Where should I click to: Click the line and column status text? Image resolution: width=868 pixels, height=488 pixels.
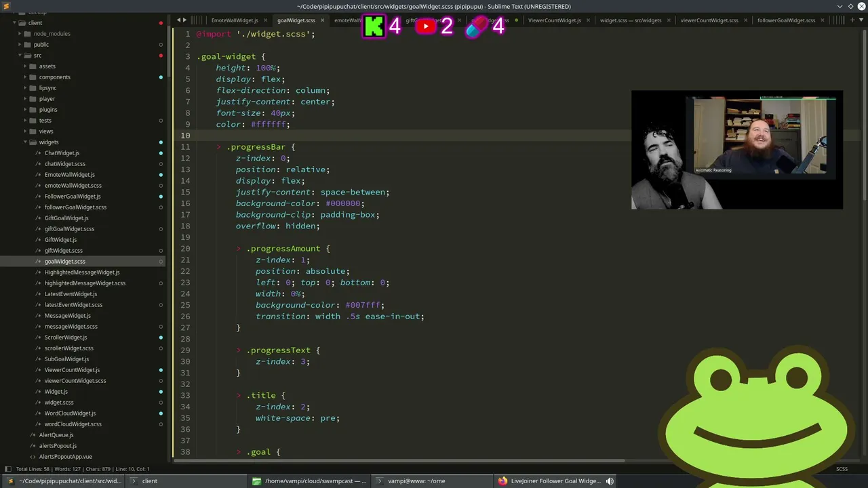pyautogui.click(x=134, y=469)
